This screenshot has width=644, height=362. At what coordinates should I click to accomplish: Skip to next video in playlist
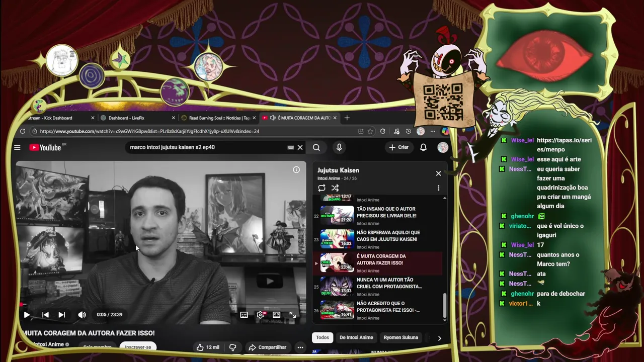click(x=62, y=315)
